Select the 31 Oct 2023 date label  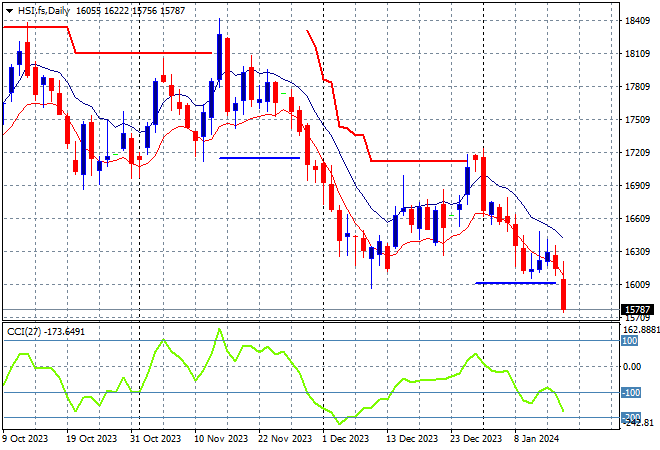156,438
